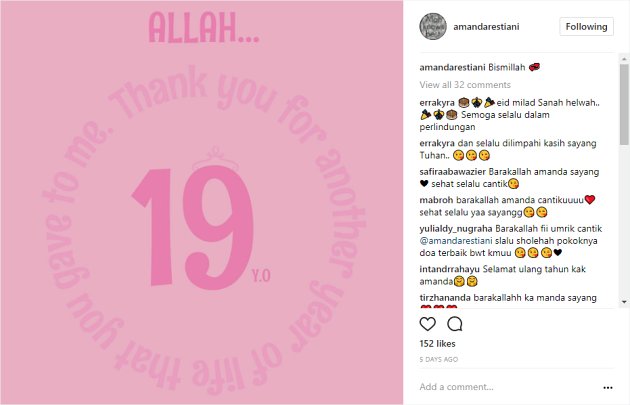630x405 pixels.
Task: Toggle the Following button
Action: [586, 27]
